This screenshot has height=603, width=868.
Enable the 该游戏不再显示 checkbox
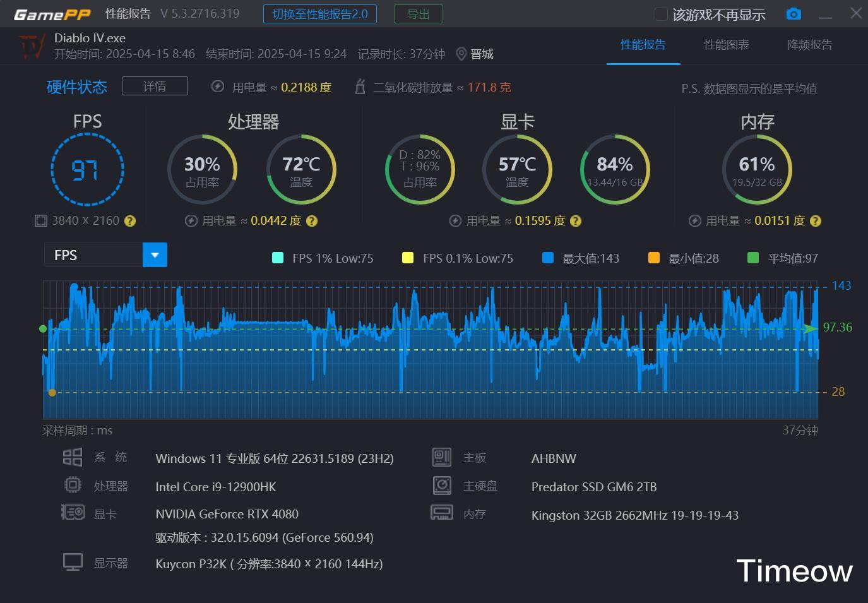tap(661, 15)
